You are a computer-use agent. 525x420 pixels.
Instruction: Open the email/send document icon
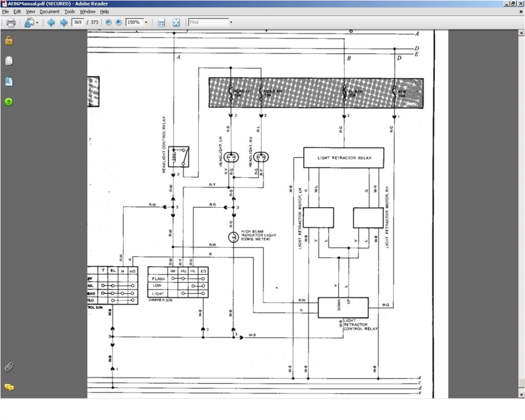coord(29,23)
